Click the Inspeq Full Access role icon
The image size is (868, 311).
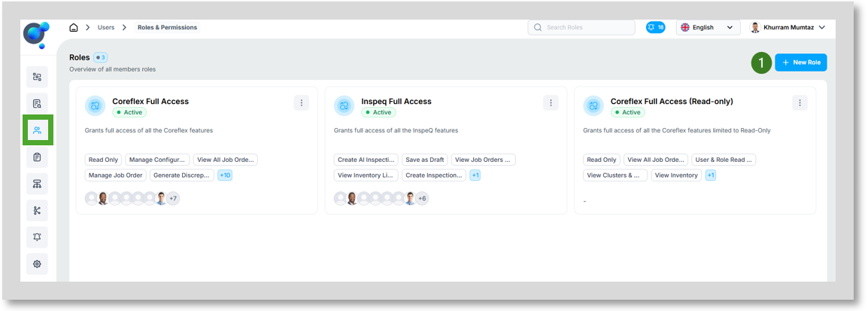point(344,106)
